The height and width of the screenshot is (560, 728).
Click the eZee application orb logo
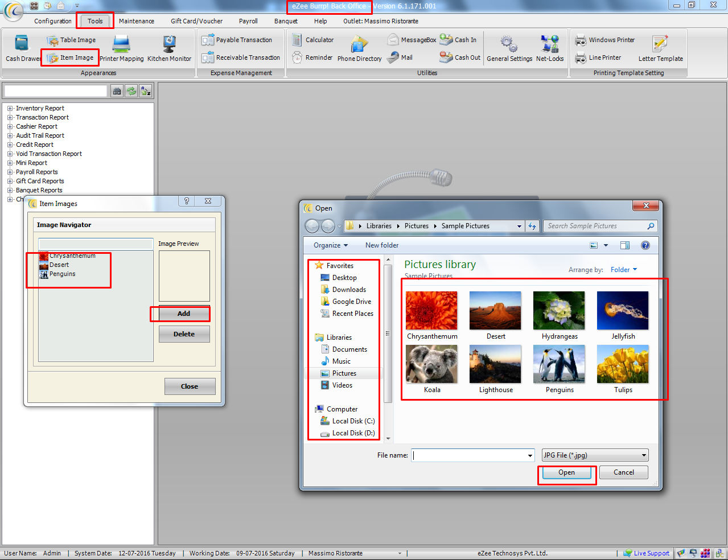tap(13, 10)
